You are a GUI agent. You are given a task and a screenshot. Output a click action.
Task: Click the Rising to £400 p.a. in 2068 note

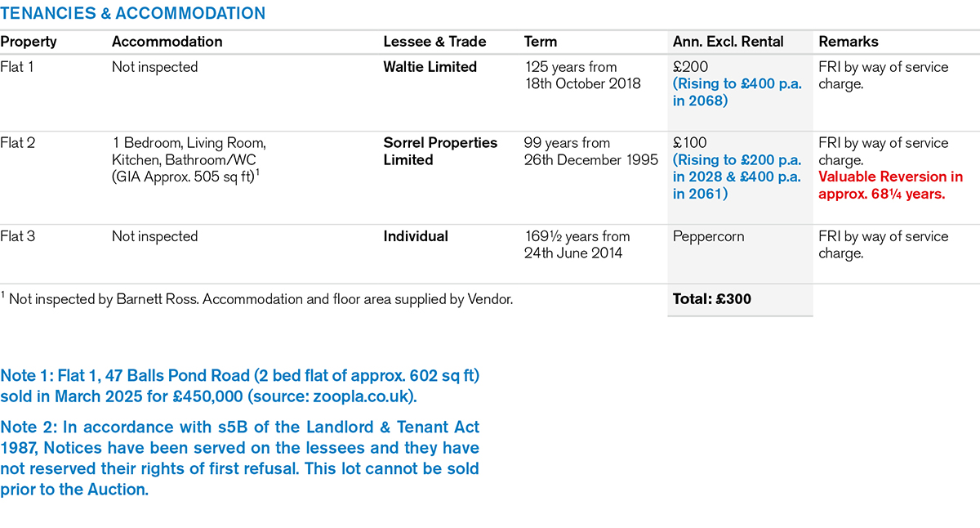tap(737, 92)
